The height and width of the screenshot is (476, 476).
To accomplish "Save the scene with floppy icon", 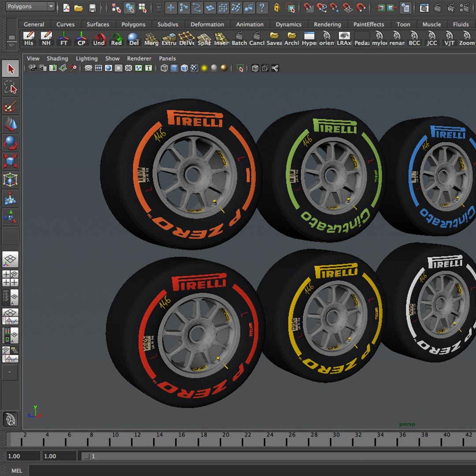I will 92,8.
